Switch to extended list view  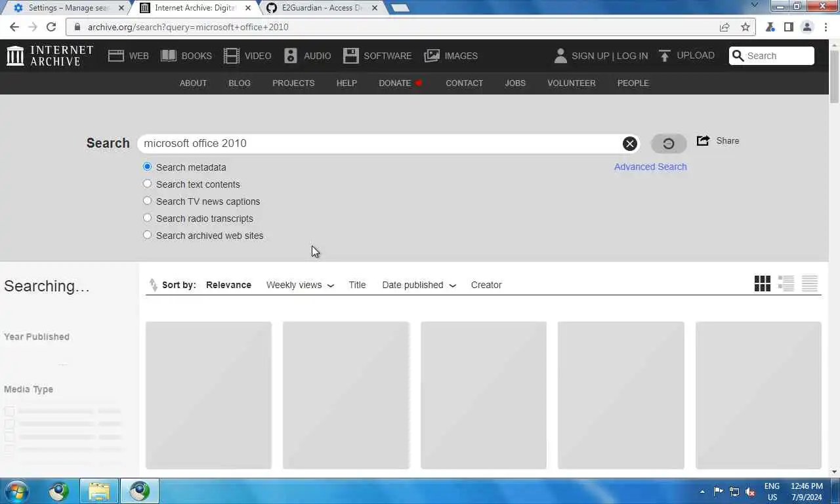click(786, 283)
